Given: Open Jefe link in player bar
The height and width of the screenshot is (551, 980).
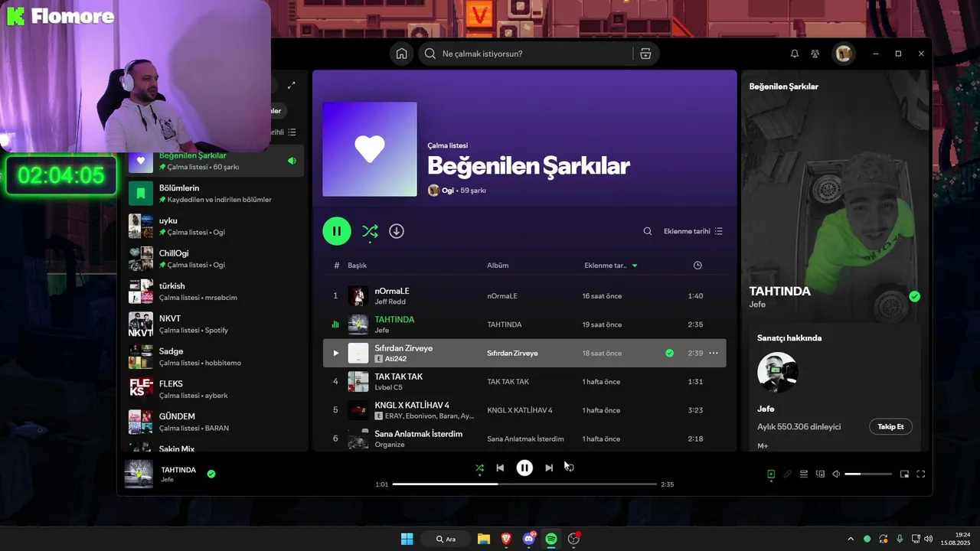Looking at the screenshot, I should pos(167,480).
